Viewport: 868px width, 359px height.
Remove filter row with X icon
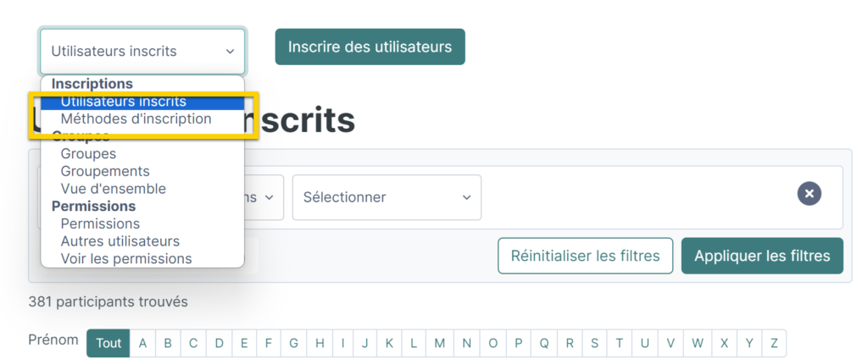809,194
